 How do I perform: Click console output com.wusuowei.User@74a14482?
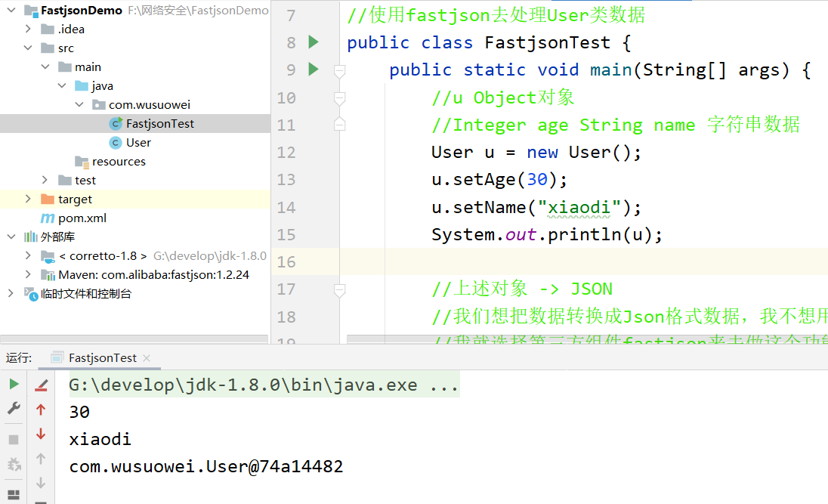(x=206, y=466)
